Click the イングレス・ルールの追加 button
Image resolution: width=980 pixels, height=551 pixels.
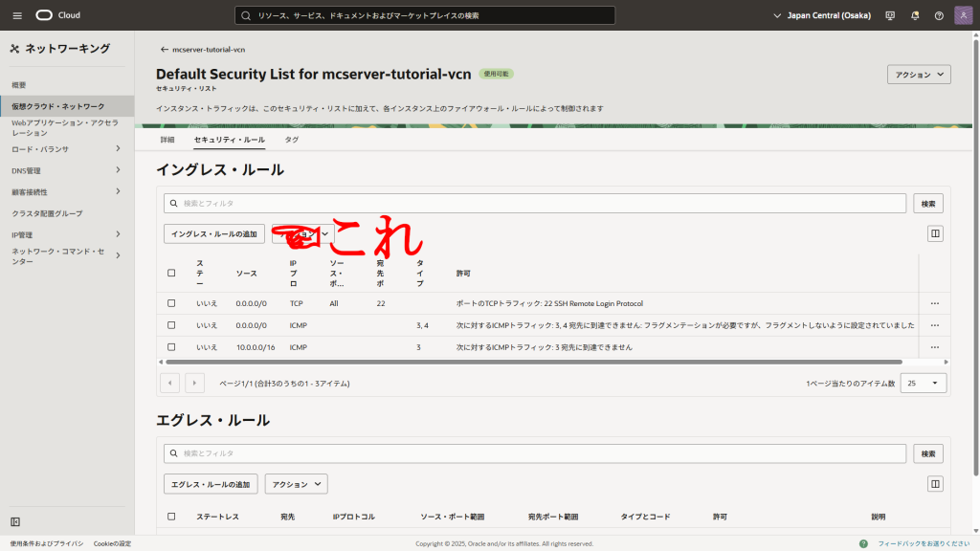point(214,233)
